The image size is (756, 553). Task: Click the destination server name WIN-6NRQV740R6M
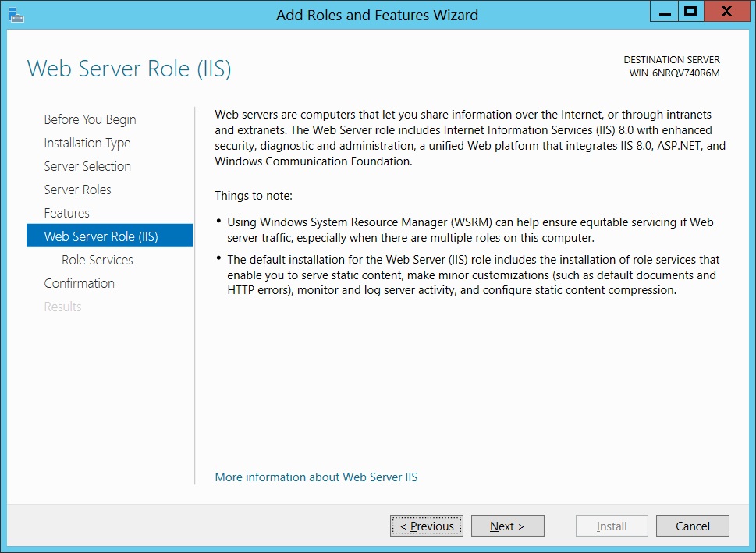click(674, 73)
